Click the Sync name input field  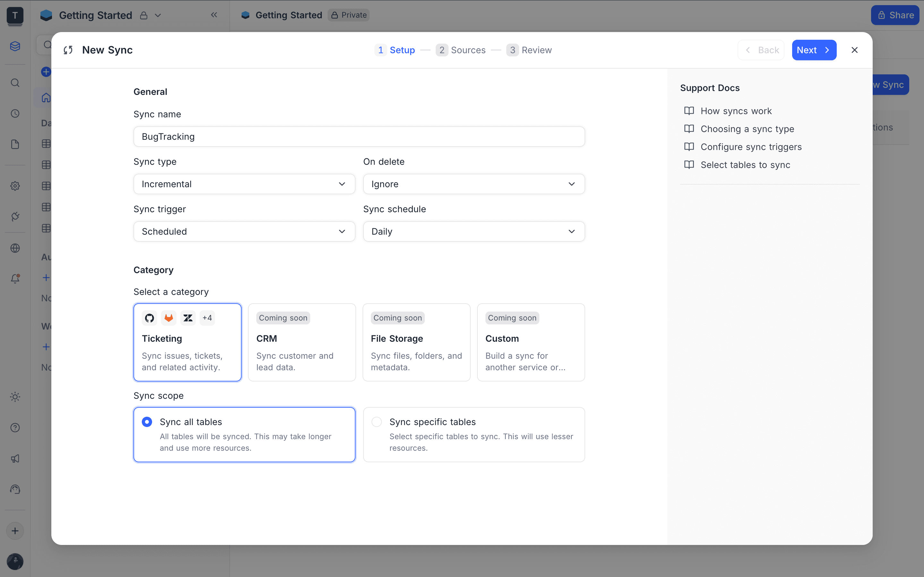358,137
